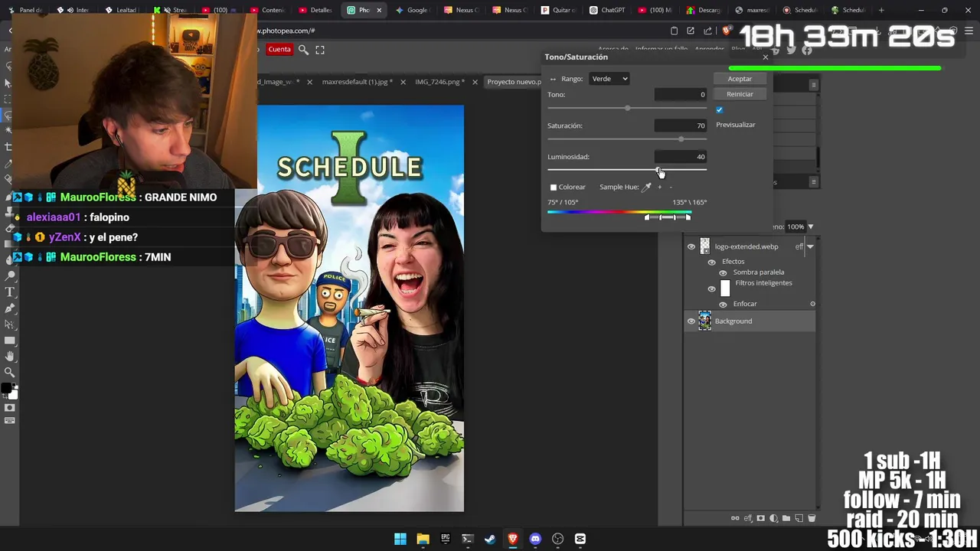
Task: Click the Tono value input field
Action: click(681, 95)
